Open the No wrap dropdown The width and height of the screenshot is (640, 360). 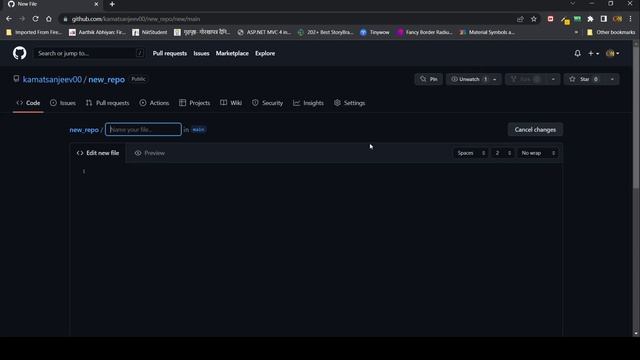[x=538, y=153]
